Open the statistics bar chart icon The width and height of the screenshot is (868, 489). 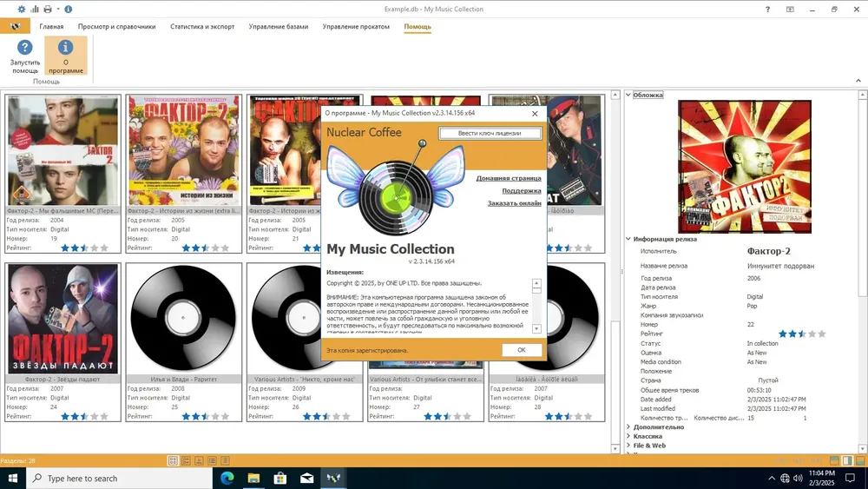click(x=35, y=9)
